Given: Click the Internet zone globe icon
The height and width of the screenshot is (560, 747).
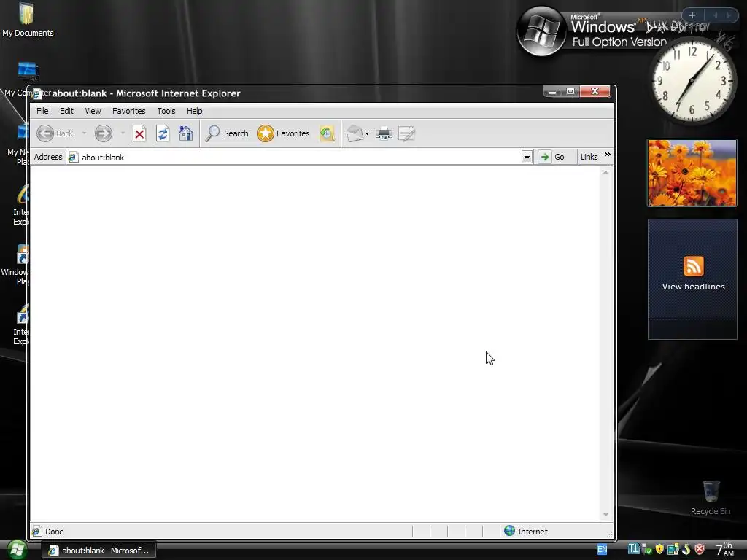Looking at the screenshot, I should [x=509, y=531].
